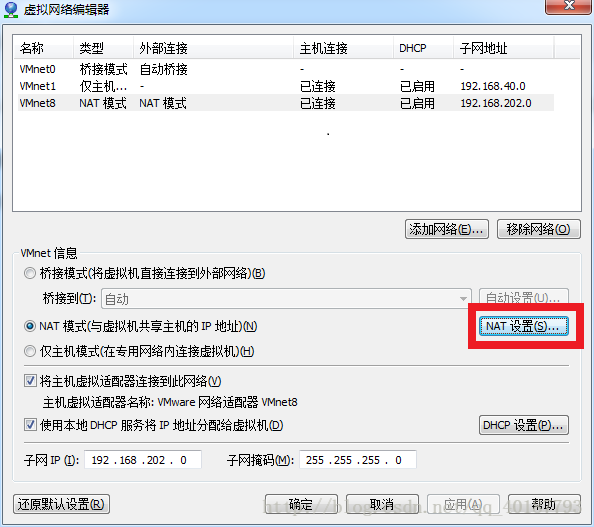
Task: Click 应用(A) button
Action: coord(463,504)
